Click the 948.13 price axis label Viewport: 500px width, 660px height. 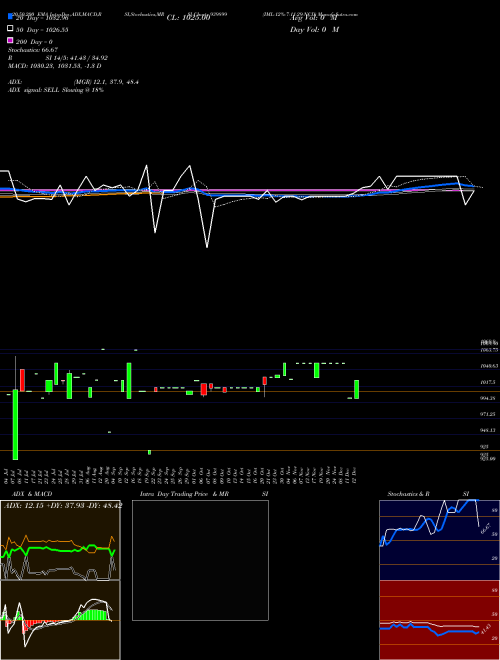(488, 430)
